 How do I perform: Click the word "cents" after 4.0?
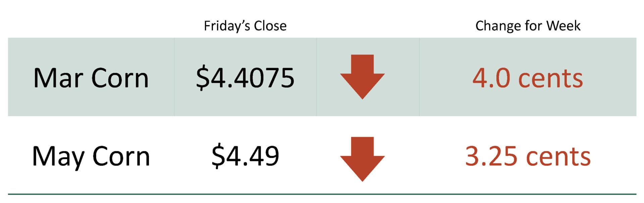coord(550,79)
